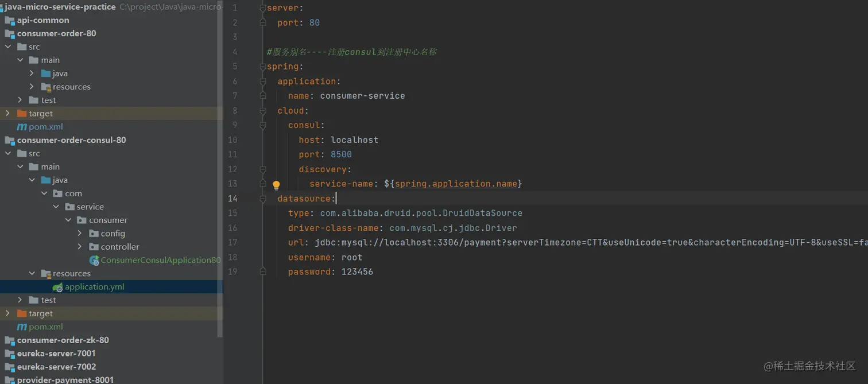868x384 pixels.
Task: Click the package icon of the com folder
Action: pyautogui.click(x=58, y=193)
